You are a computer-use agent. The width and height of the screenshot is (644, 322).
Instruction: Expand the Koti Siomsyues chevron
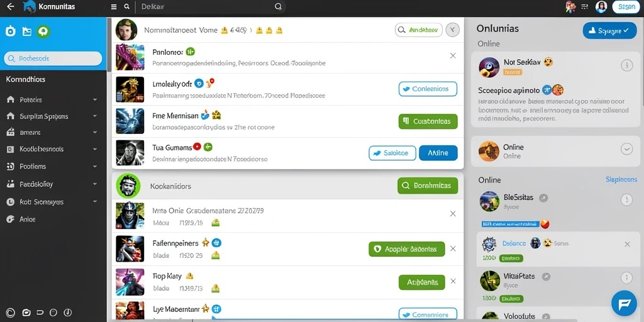click(95, 202)
